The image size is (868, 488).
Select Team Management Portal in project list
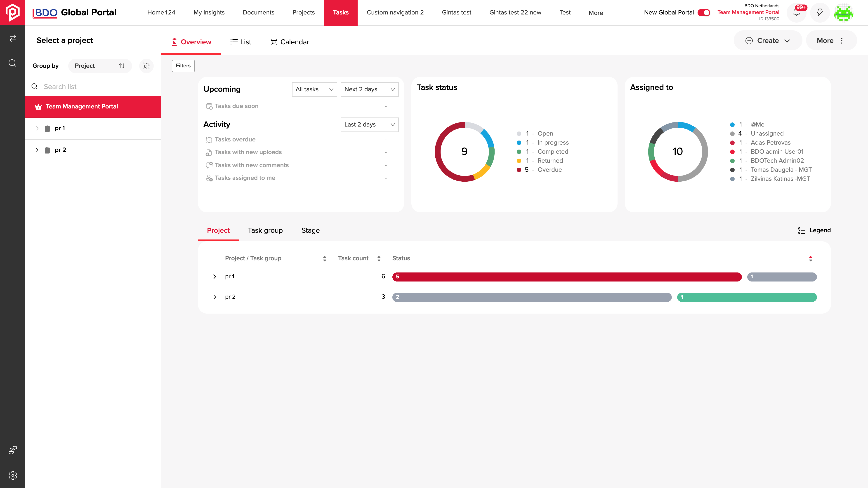(93, 107)
